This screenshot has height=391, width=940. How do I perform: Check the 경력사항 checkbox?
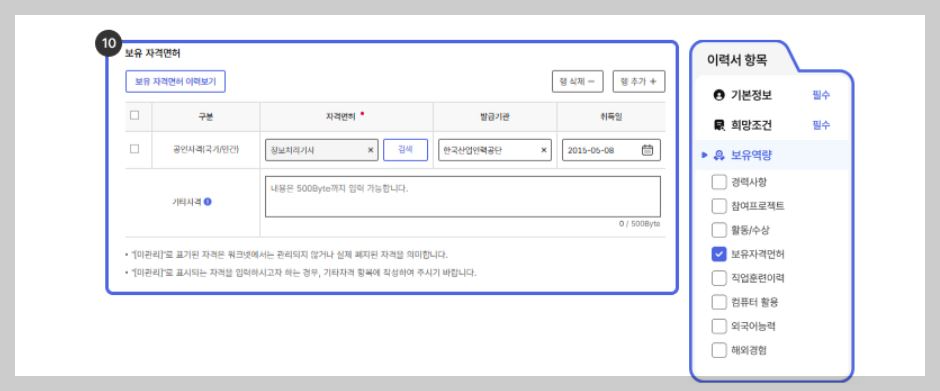tap(719, 182)
